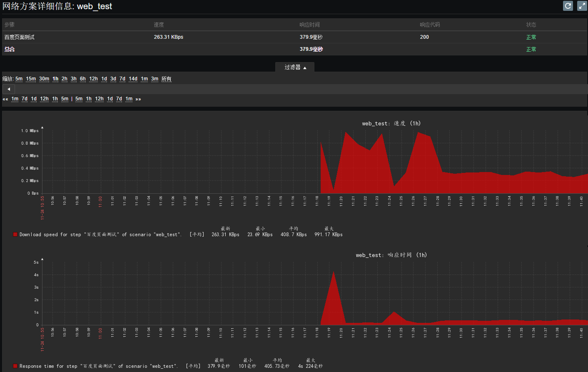The width and height of the screenshot is (588, 372).
Task: Click the 正常 status in the 总合 row
Action: coord(531,49)
